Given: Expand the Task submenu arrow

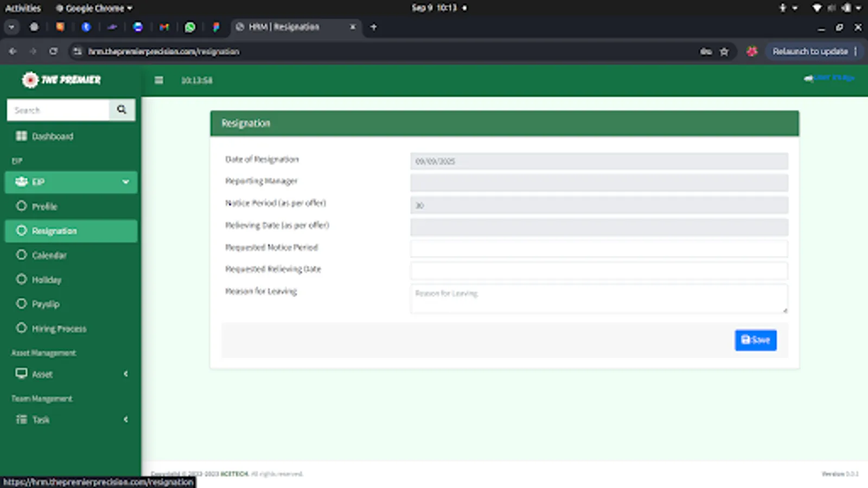Looking at the screenshot, I should pyautogui.click(x=126, y=419).
